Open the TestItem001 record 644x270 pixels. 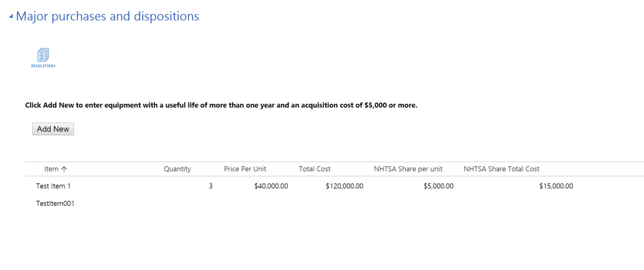(55, 204)
